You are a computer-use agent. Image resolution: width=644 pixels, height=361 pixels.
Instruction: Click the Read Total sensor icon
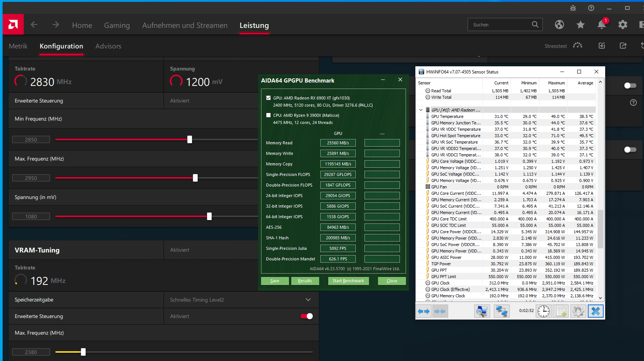pos(428,91)
